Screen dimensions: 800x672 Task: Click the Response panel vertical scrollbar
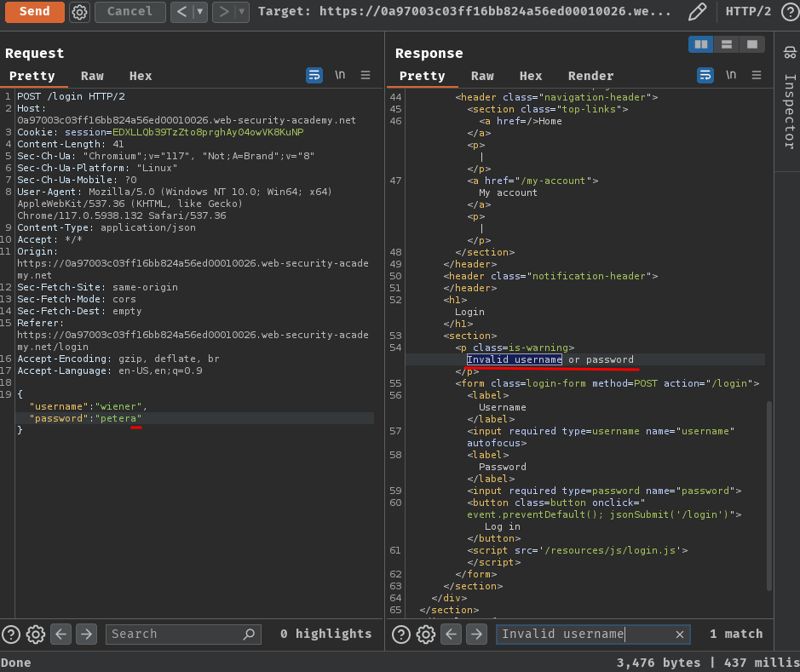click(x=768, y=496)
